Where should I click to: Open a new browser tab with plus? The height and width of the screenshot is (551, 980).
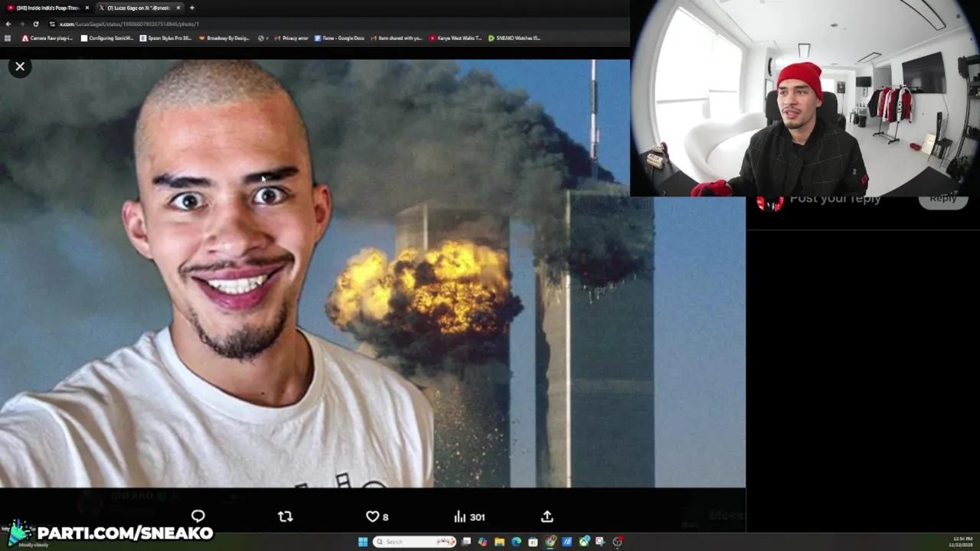pyautogui.click(x=191, y=8)
